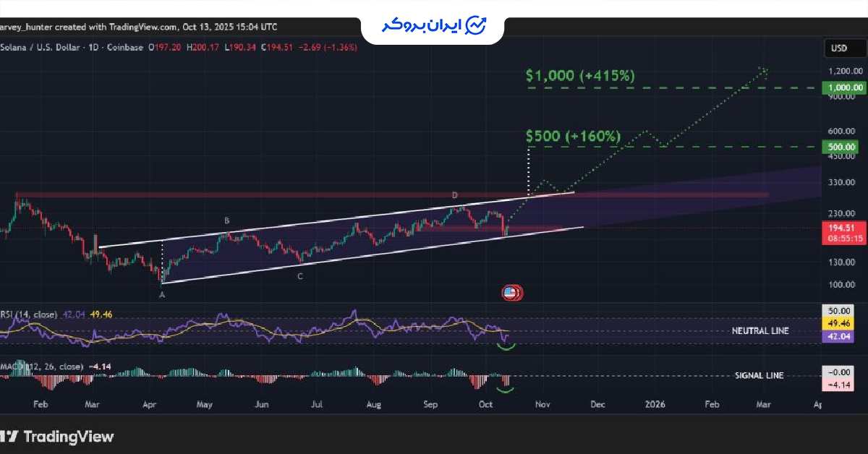Click the RSI (14, close) indicator label
Image resolution: width=868 pixels, height=454 pixels.
pos(29,315)
